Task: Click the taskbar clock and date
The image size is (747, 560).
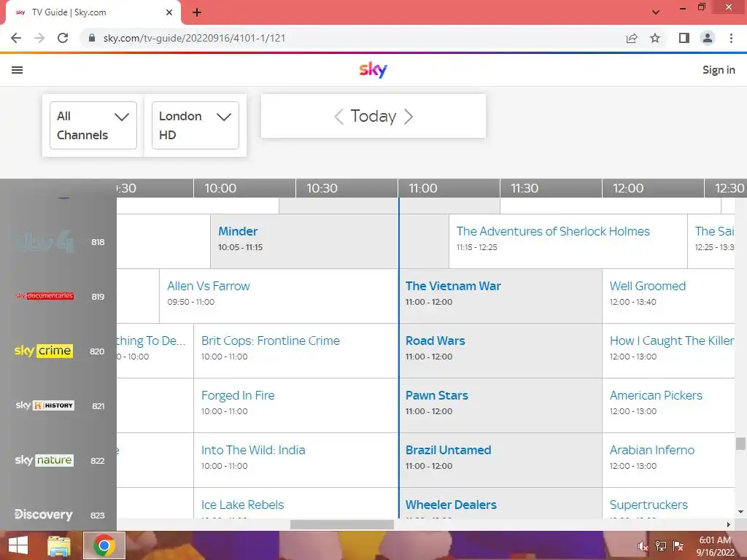Action: 715,546
